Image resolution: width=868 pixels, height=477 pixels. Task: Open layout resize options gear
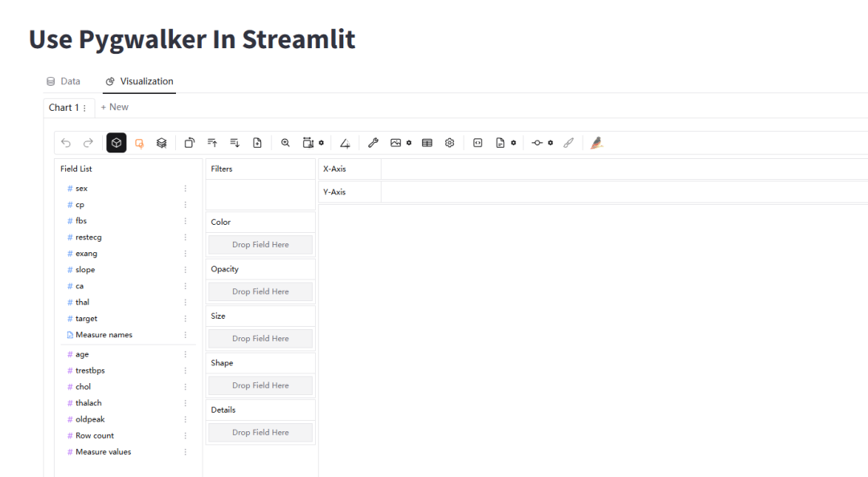pyautogui.click(x=321, y=143)
